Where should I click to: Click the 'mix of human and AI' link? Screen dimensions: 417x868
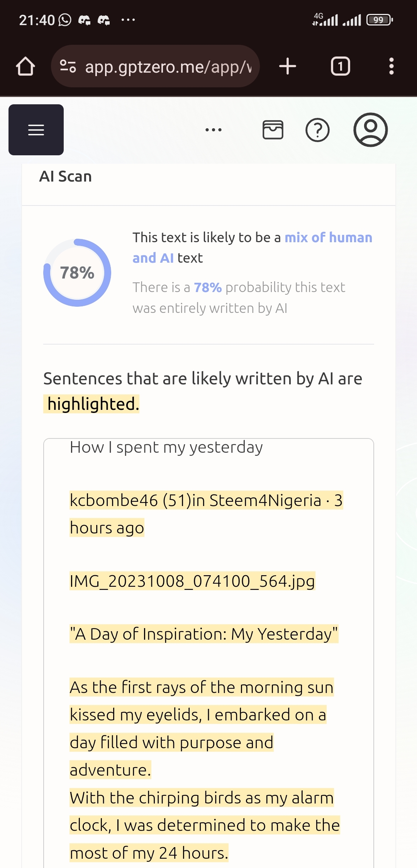click(x=252, y=248)
